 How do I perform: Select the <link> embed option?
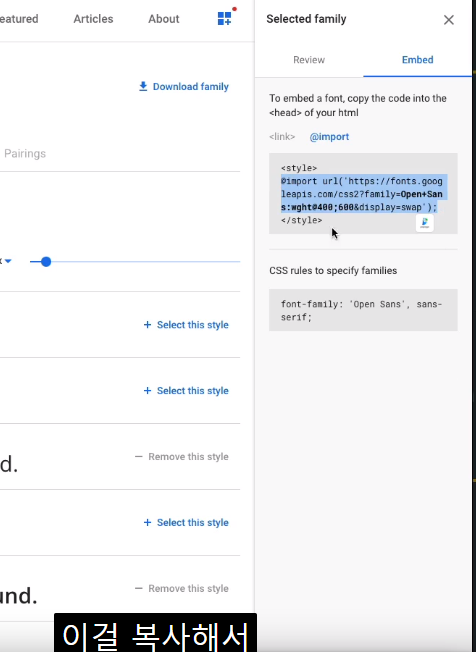[x=282, y=136]
